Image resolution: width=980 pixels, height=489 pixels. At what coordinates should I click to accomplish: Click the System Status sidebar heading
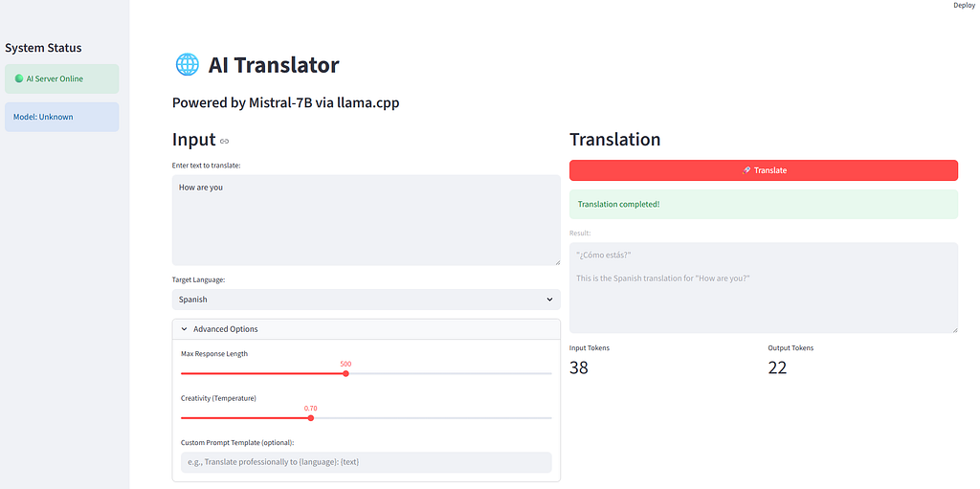tap(43, 48)
